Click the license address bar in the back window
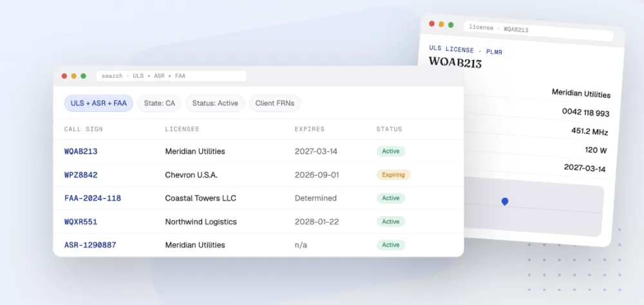The height and width of the screenshot is (305, 644). coord(538,31)
